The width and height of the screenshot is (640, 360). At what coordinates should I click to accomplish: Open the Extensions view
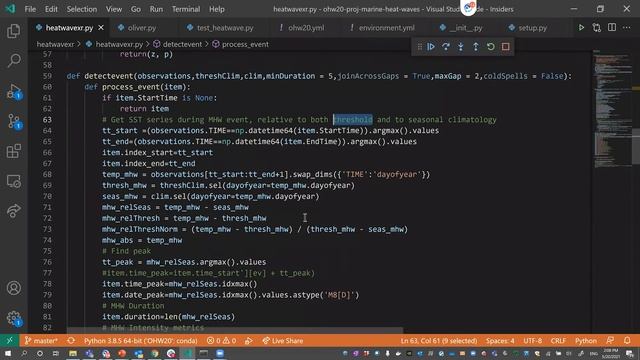point(13,151)
